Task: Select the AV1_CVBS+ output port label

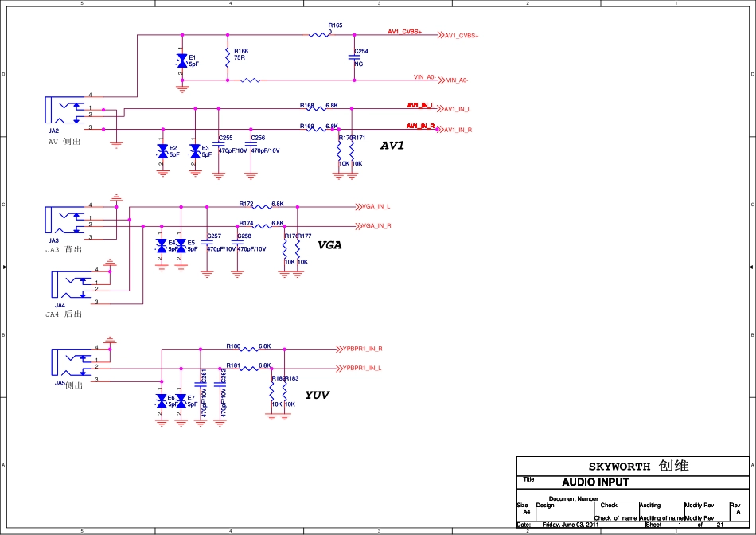Action: (459, 36)
